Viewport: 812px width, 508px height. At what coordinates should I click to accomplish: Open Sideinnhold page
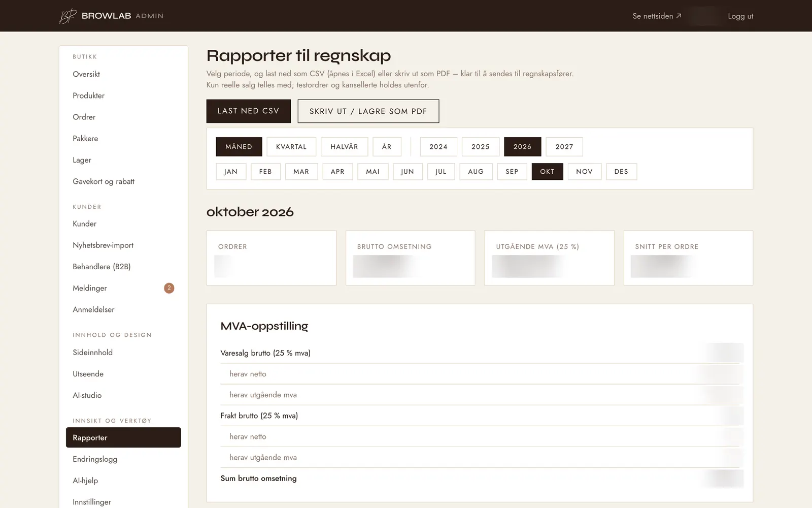123,353
